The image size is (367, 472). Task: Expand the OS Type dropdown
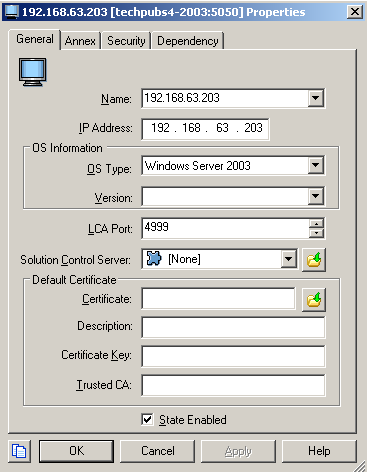click(315, 165)
